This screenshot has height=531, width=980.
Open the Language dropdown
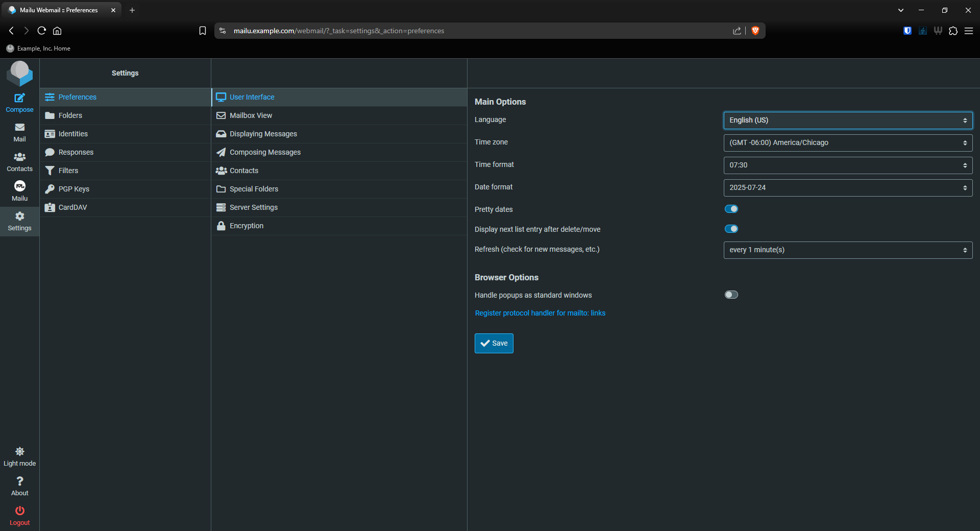click(x=847, y=120)
